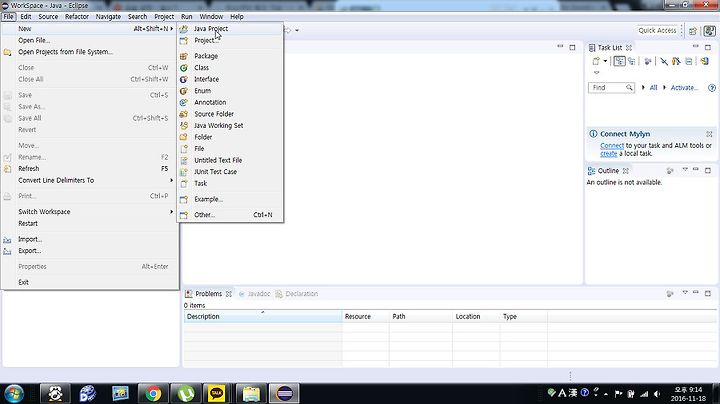Expand the All working set arrow
This screenshot has width=720, height=404.
click(x=643, y=87)
